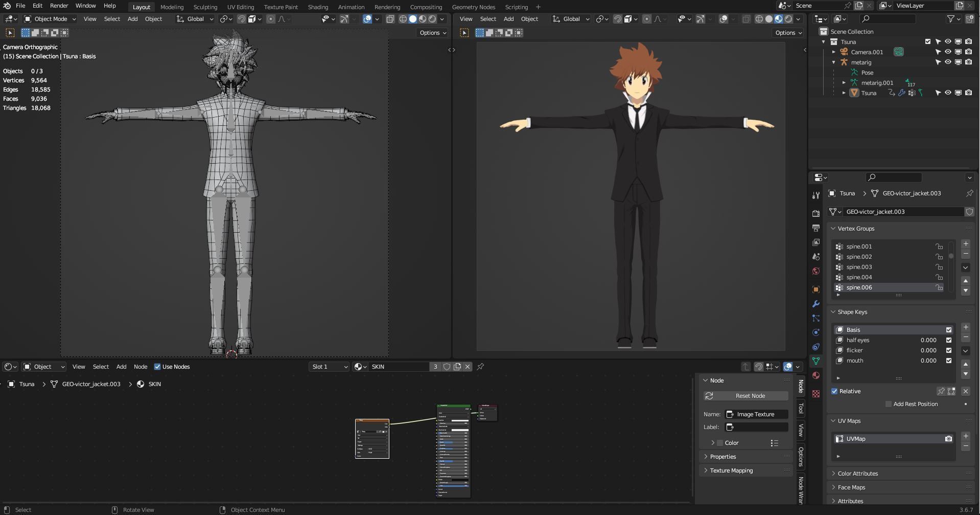The image size is (980, 515).
Task: Unlink the SKIN material with X button
Action: 467,367
